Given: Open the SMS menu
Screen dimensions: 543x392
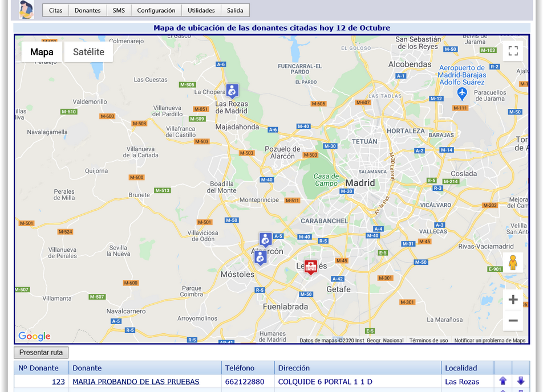Looking at the screenshot, I should [119, 10].
